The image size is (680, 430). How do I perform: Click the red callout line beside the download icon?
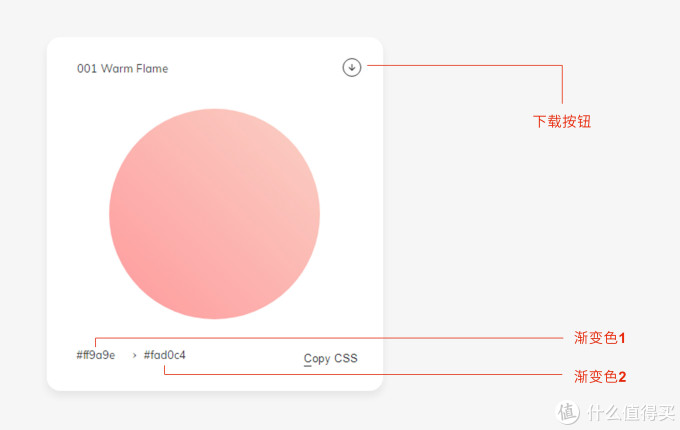click(x=460, y=66)
